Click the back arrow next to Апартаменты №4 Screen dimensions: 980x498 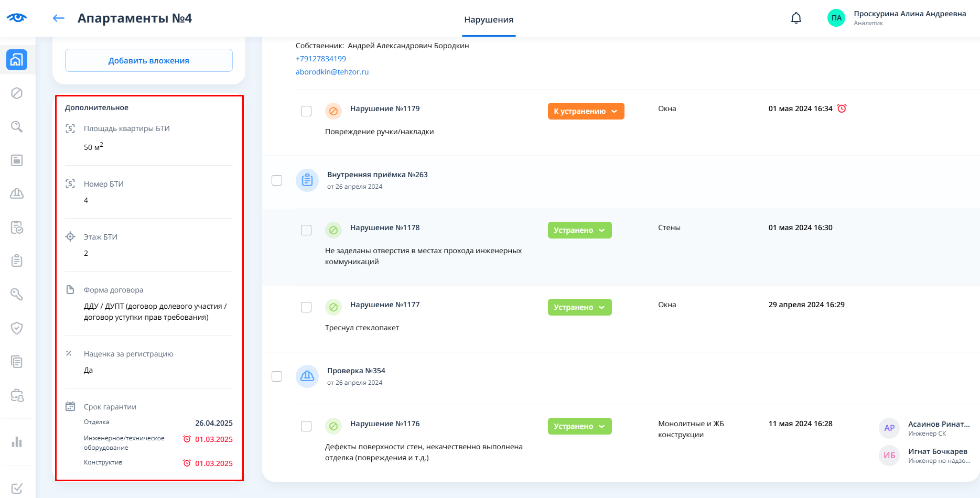58,18
